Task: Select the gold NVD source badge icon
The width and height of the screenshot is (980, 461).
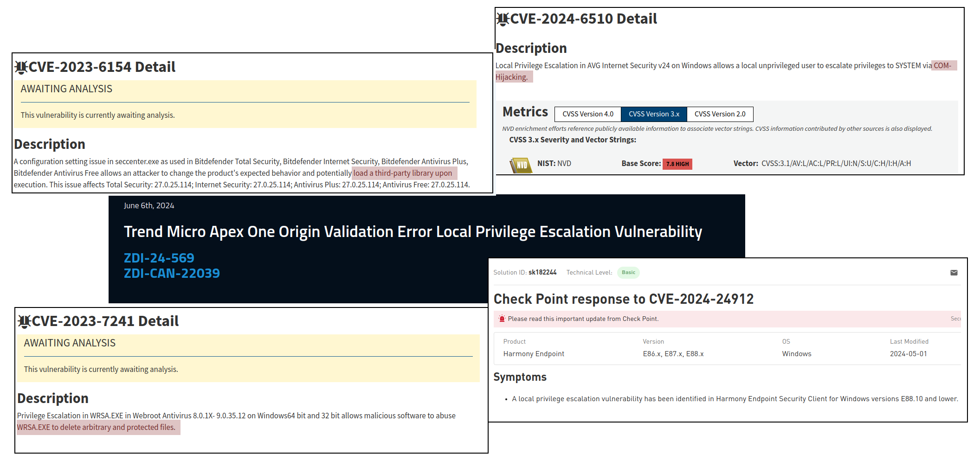Action: click(x=521, y=163)
